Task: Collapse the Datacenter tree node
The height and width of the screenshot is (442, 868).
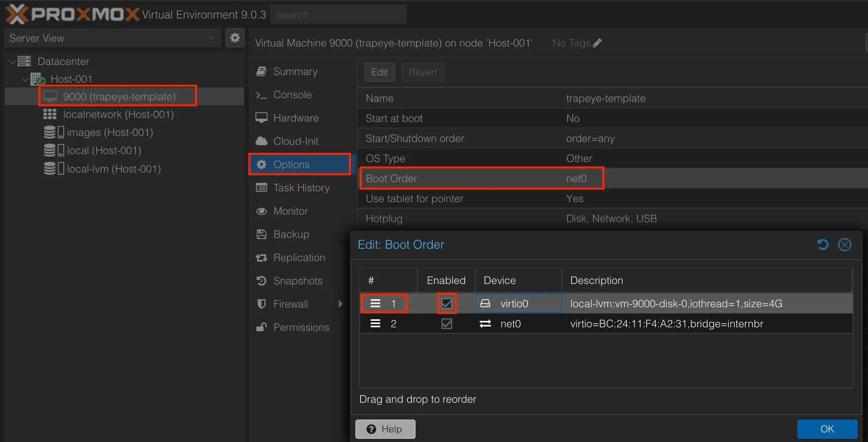Action: point(12,61)
